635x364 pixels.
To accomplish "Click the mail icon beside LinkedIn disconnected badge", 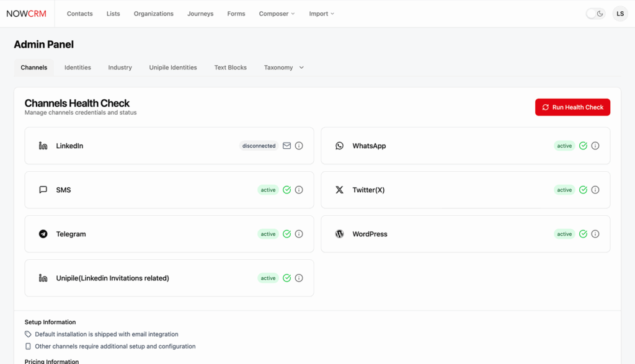I will point(286,146).
